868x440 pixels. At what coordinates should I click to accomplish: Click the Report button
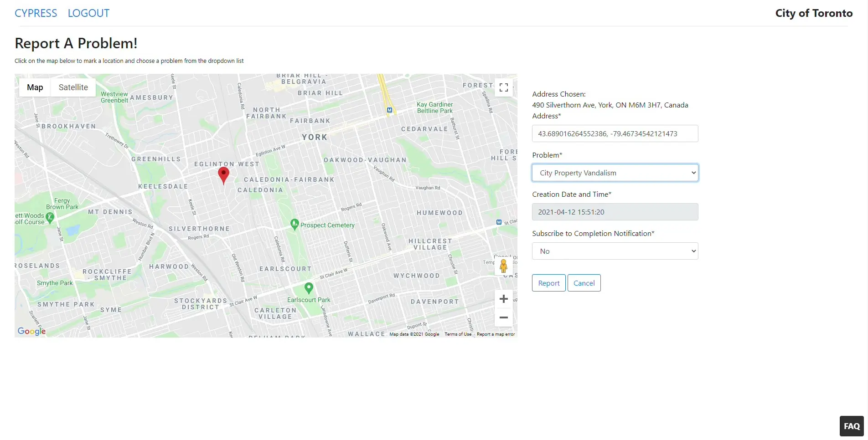549,283
